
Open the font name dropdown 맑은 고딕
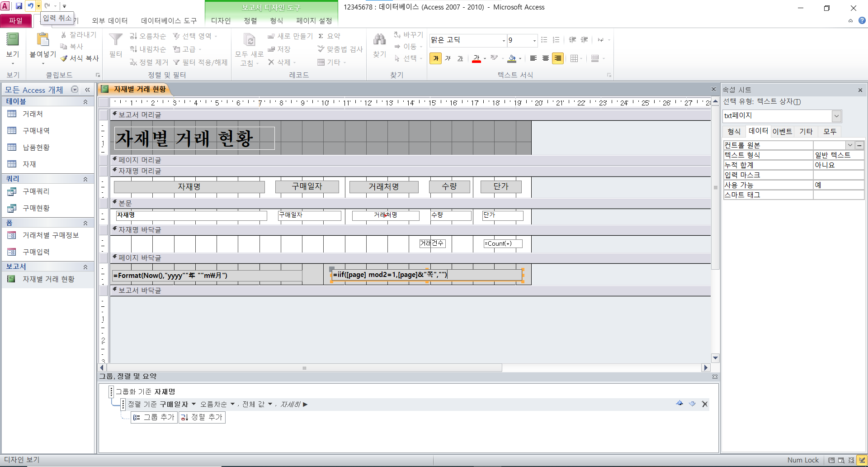point(504,40)
